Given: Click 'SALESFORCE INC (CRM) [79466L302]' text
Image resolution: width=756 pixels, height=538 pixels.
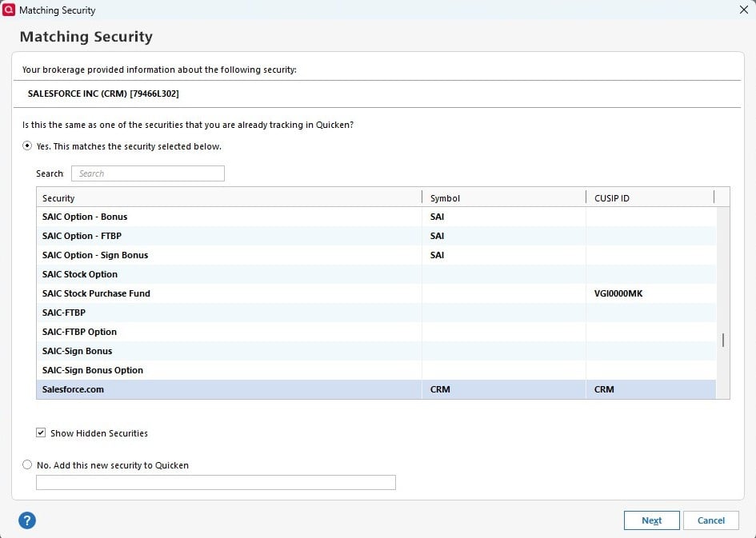Looking at the screenshot, I should (103, 94).
